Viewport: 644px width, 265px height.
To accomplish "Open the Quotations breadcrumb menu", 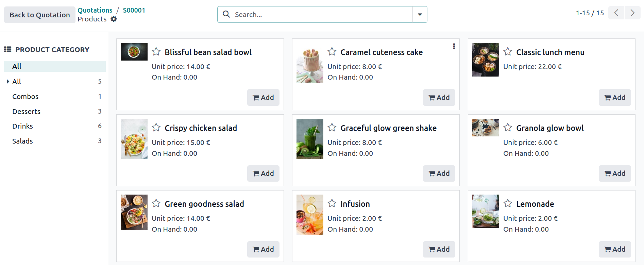I will click(x=95, y=10).
